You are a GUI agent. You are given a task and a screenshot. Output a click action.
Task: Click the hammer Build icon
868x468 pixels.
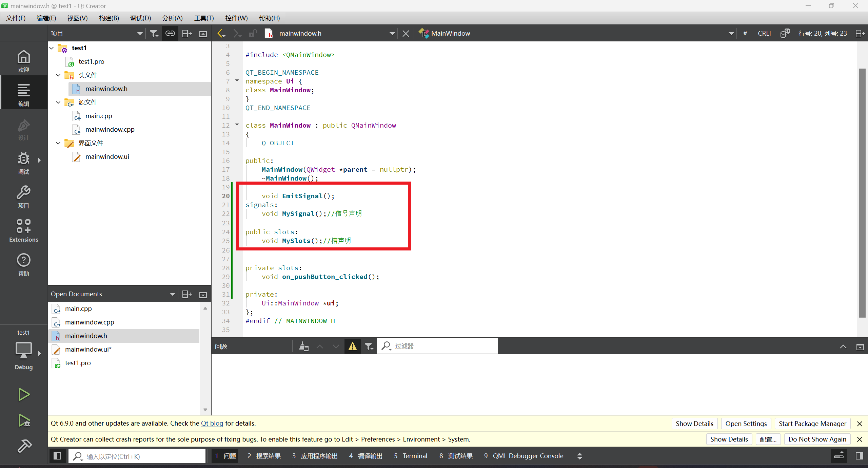pos(24,446)
